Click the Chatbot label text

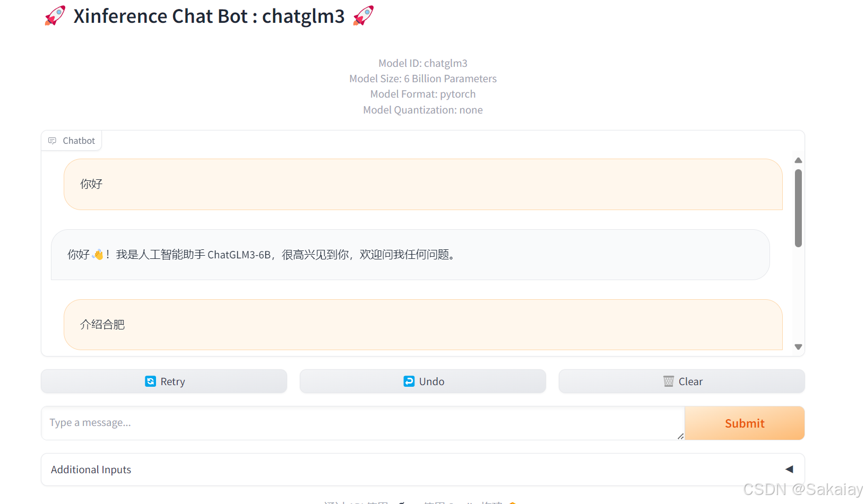click(x=79, y=141)
